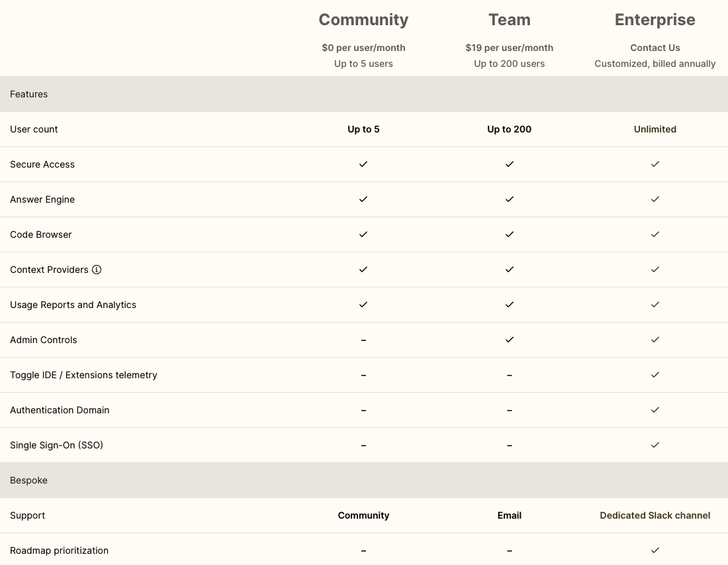Click the "Dedicated Slack channel" support value
Viewport: 728px width, 565px height.
[655, 515]
